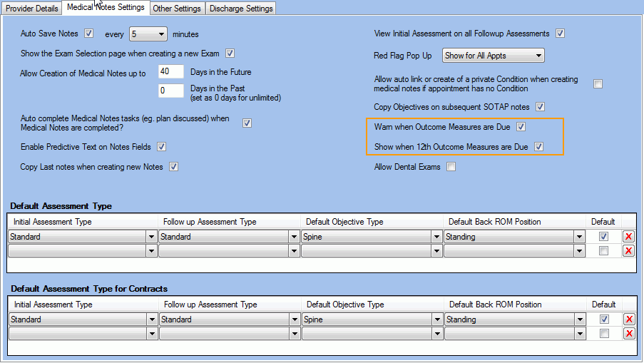Screen dimensions: 644x363
Task: Delete second row in Contracts assessment grid
Action: coord(628,334)
